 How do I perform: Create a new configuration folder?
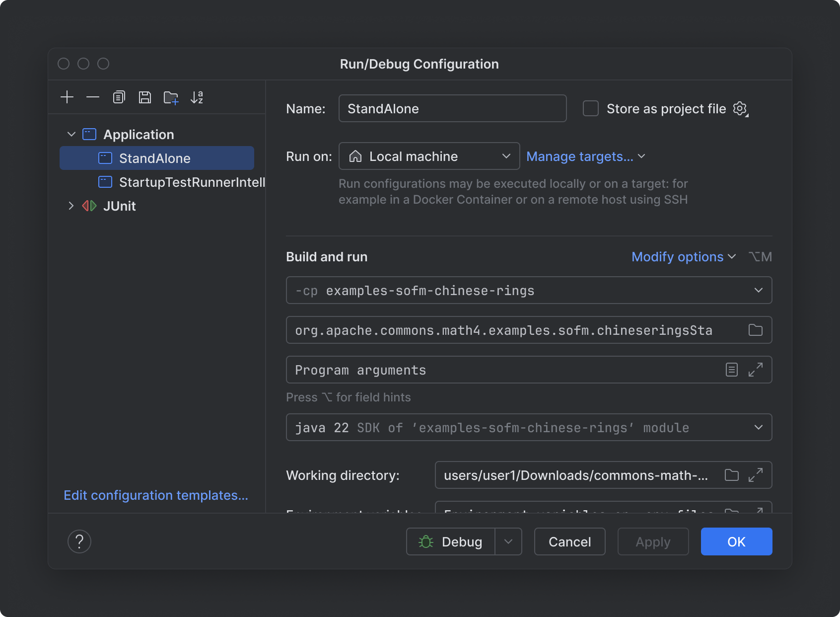click(171, 97)
